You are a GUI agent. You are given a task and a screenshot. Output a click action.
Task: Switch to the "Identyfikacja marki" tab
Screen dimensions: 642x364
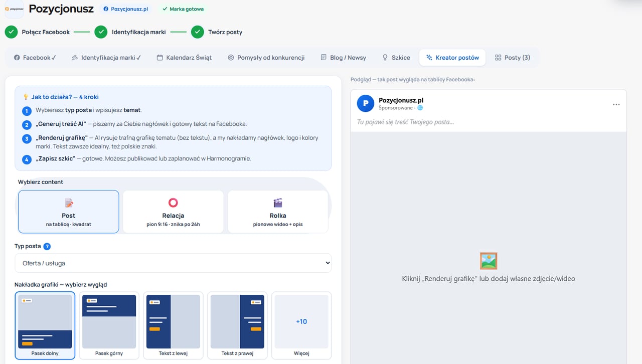click(x=106, y=58)
